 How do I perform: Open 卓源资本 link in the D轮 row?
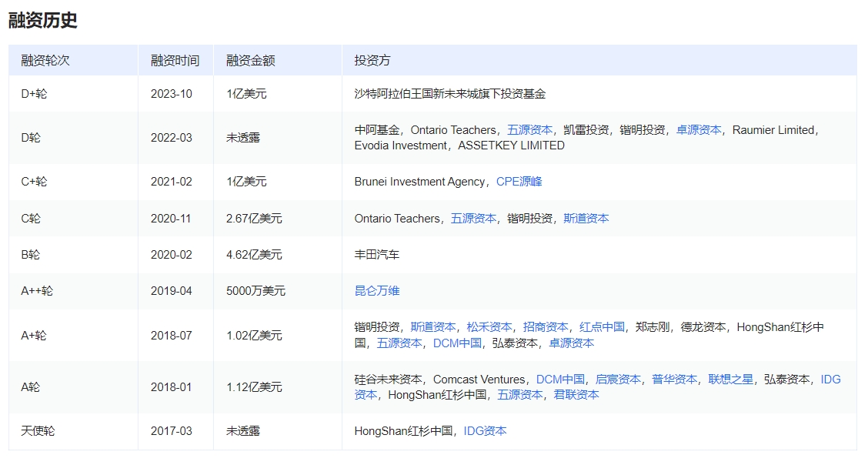click(699, 130)
